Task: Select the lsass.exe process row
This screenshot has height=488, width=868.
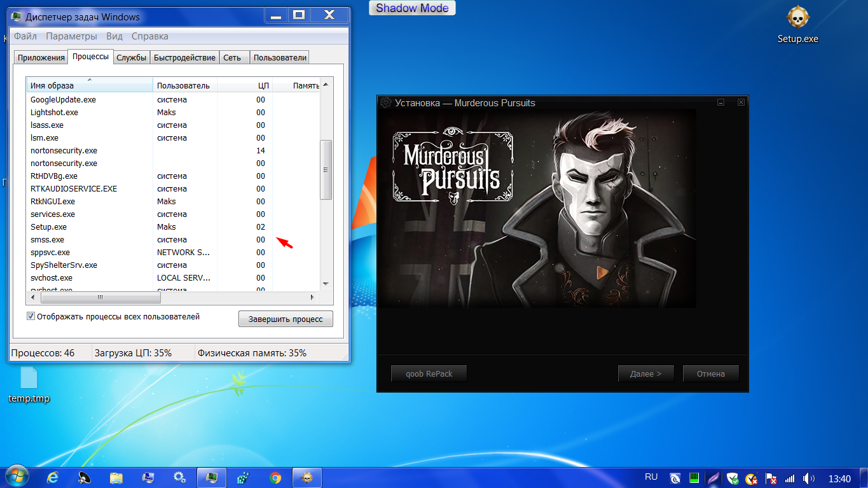Action: [x=172, y=125]
